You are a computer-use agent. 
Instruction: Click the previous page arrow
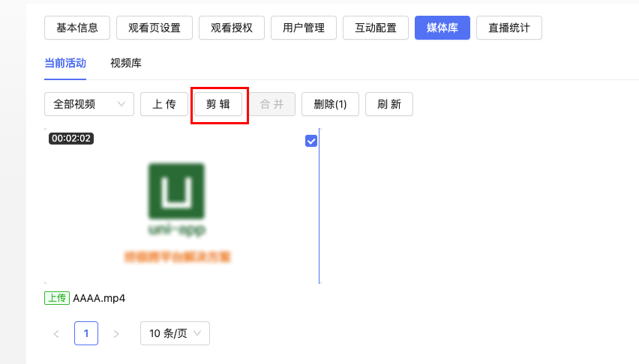[x=56, y=333]
